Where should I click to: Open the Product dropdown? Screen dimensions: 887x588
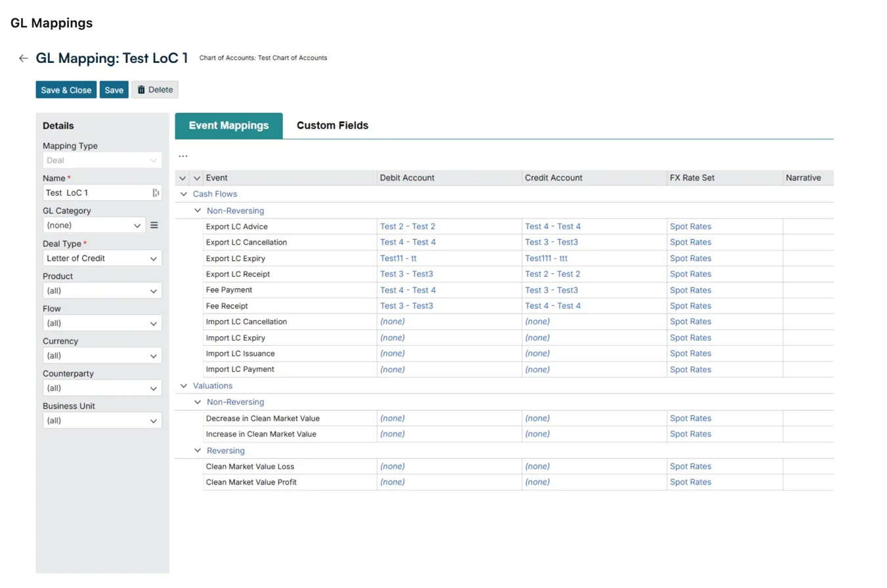pyautogui.click(x=102, y=291)
